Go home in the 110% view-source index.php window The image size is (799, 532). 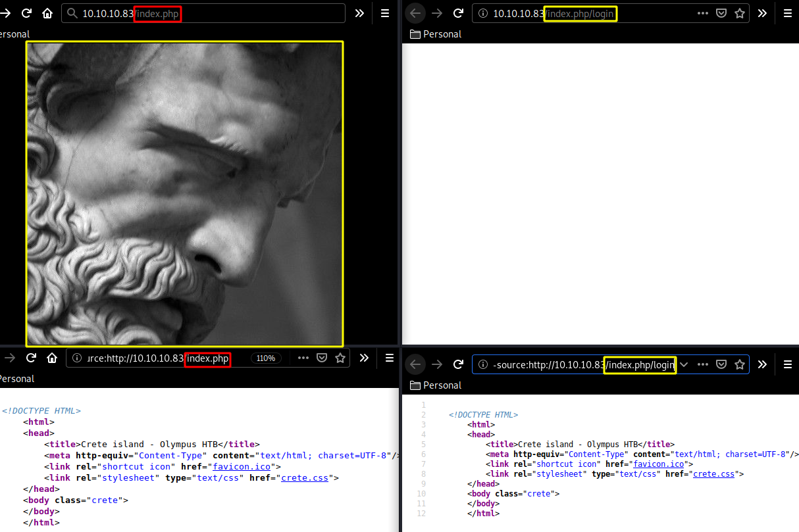coord(52,358)
